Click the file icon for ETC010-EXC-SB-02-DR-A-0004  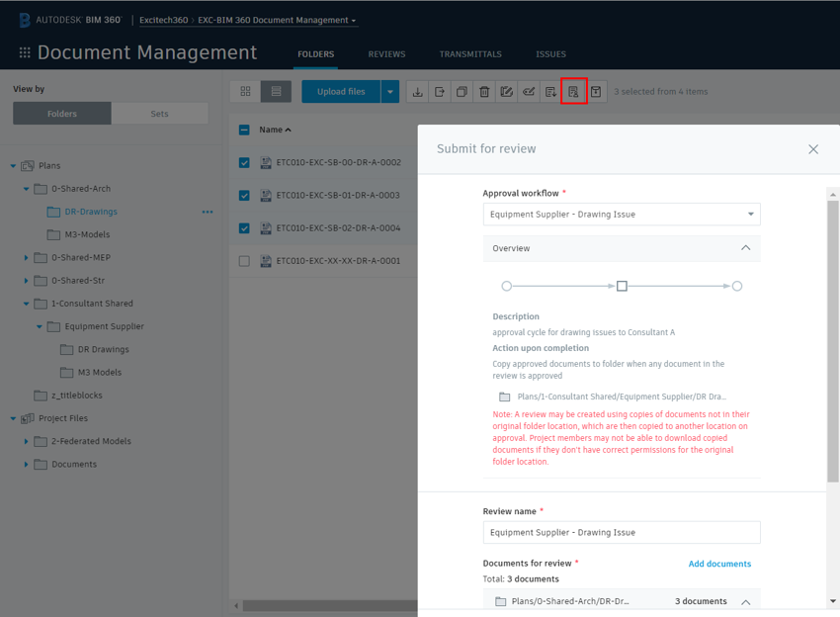266,227
